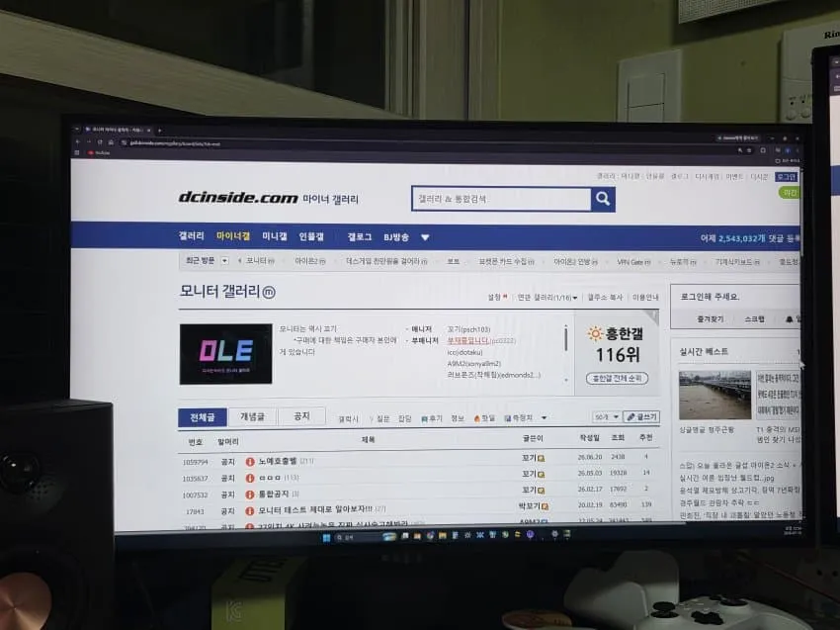Click view count 83490
The width and height of the screenshot is (840, 630).
619,504
